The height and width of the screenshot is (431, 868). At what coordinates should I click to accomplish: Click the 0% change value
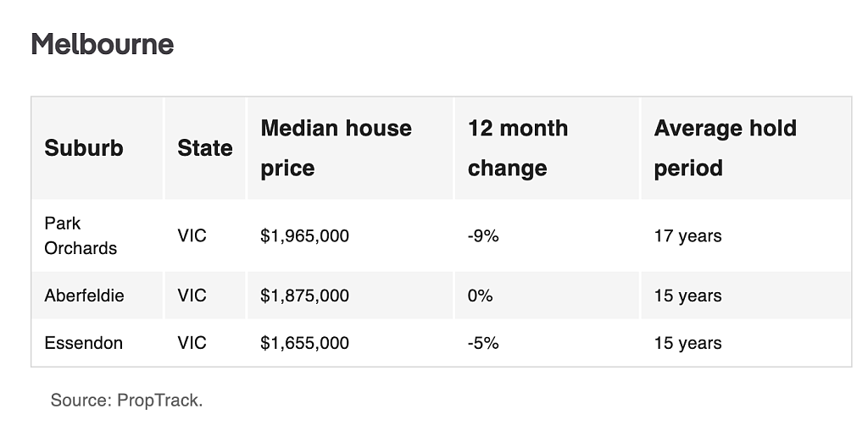[x=480, y=296]
